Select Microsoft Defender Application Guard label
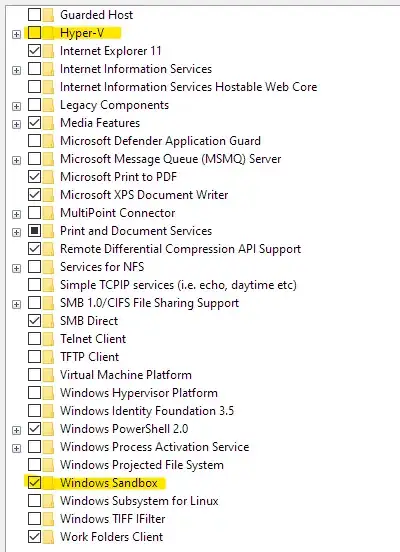Screen dimensions: 400x552 [x=160, y=141]
